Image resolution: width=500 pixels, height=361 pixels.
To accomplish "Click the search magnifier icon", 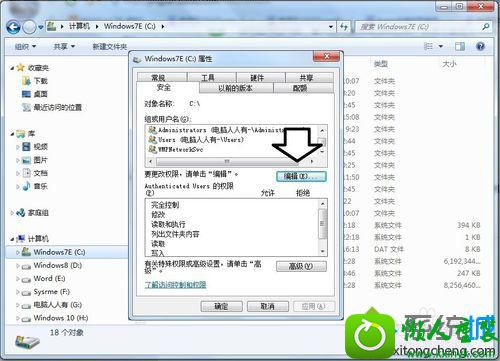I will click(x=486, y=26).
